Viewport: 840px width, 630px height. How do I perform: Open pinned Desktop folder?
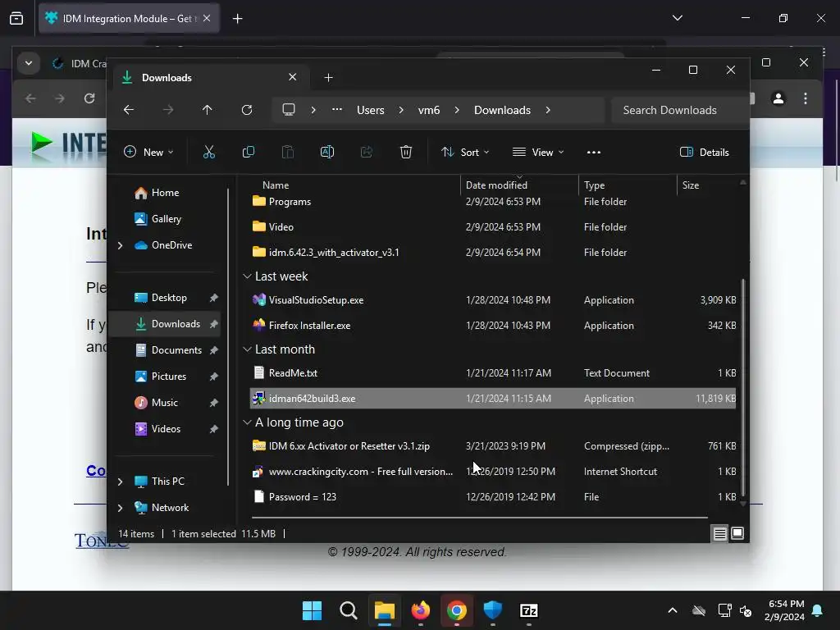click(169, 298)
